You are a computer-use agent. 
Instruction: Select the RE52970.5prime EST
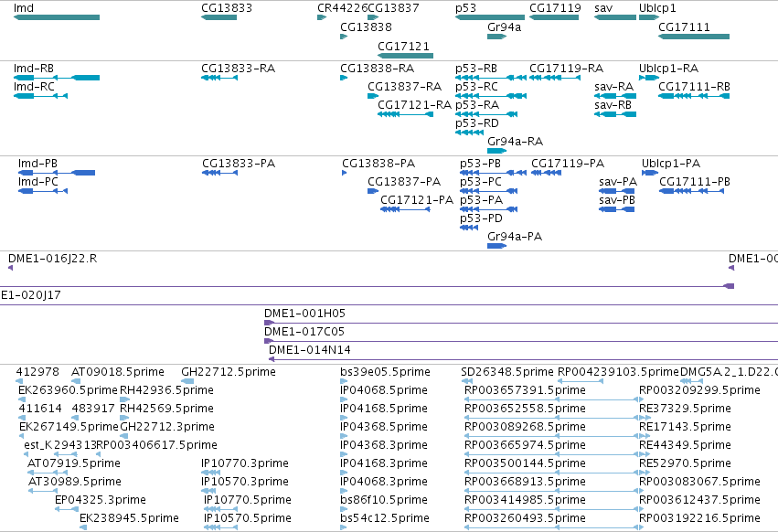644,473
